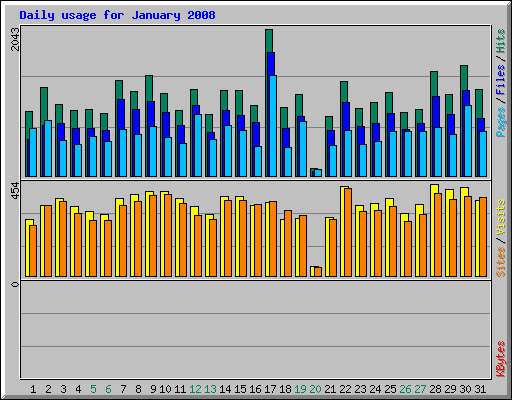Click green day label '19' on the x-axis

pyautogui.click(x=300, y=389)
